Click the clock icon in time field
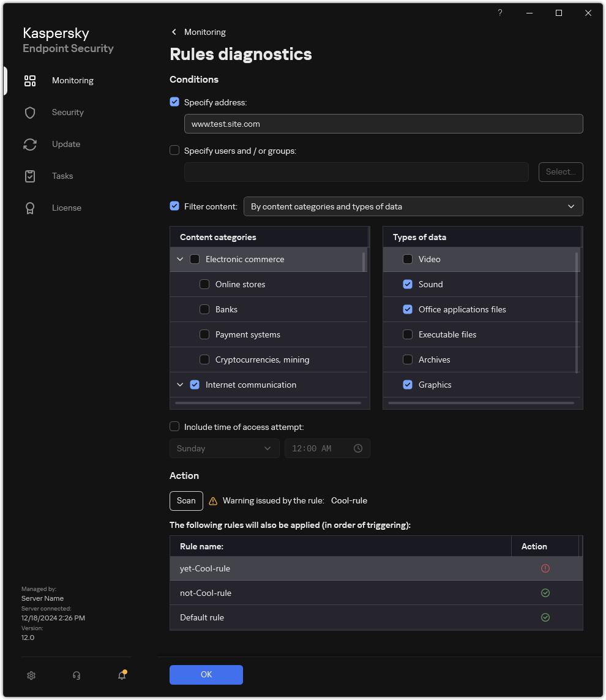Screen dimensions: 606x700 click(x=358, y=448)
